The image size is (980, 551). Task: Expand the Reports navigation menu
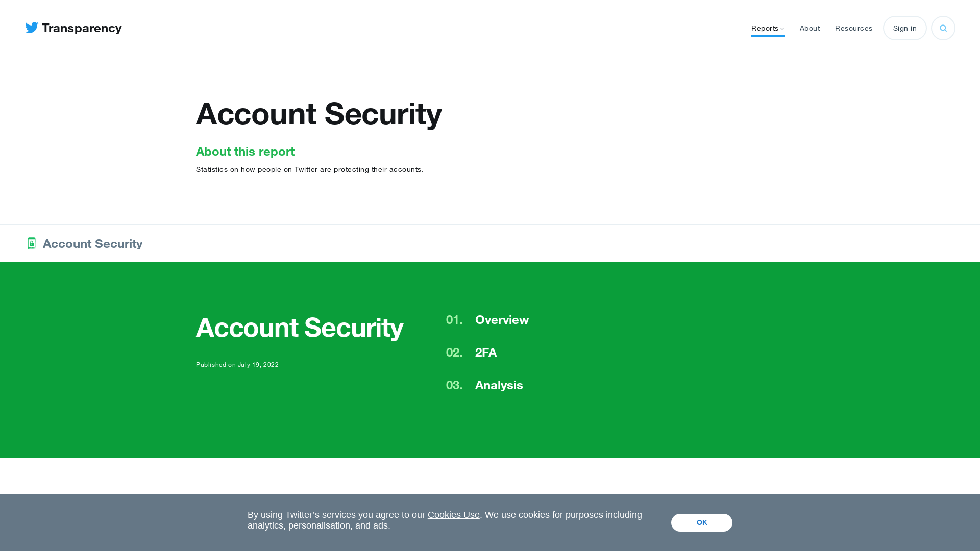(767, 28)
